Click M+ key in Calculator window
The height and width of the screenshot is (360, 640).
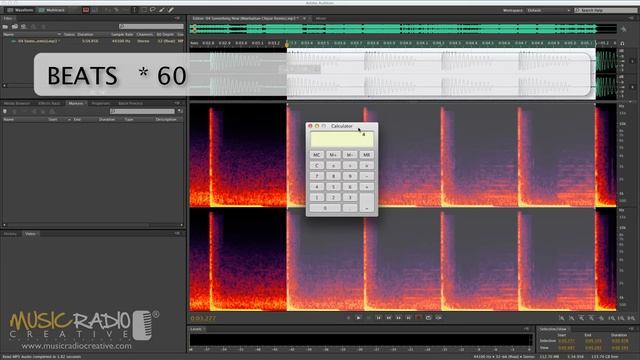(x=333, y=155)
